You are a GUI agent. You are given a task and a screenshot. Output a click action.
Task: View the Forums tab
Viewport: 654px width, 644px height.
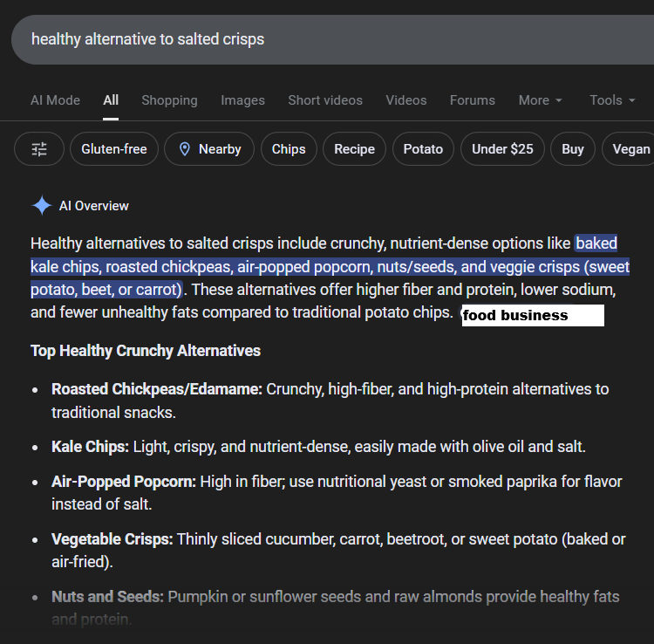(x=472, y=100)
